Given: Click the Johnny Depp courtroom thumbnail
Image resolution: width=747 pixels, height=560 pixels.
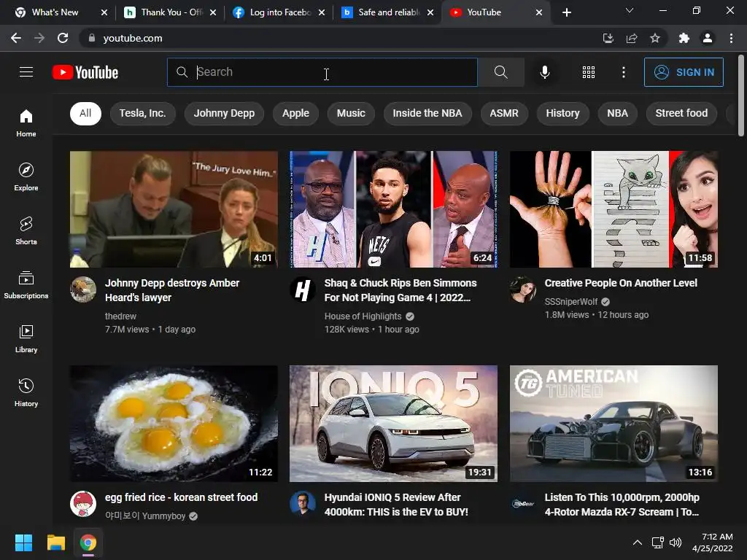Looking at the screenshot, I should (x=174, y=209).
